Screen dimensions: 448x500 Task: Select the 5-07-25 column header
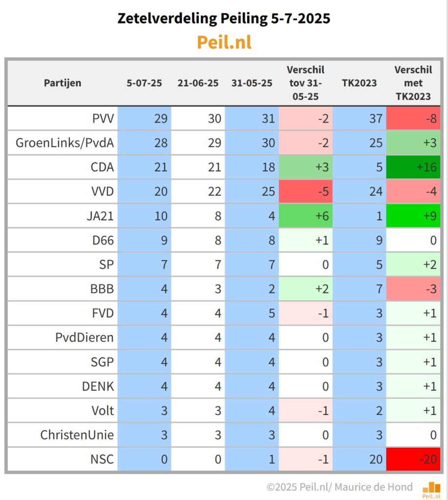(144, 83)
